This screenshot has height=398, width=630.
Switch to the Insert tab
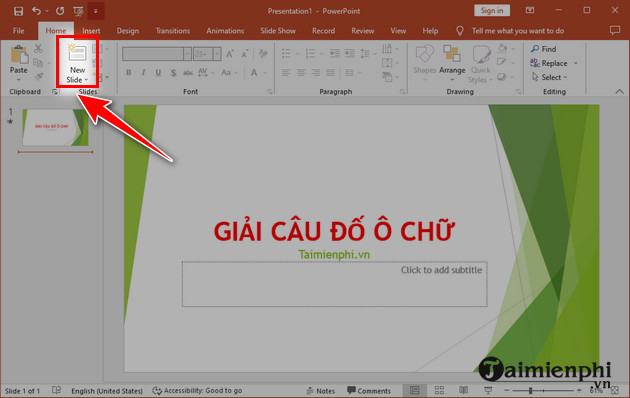91,31
